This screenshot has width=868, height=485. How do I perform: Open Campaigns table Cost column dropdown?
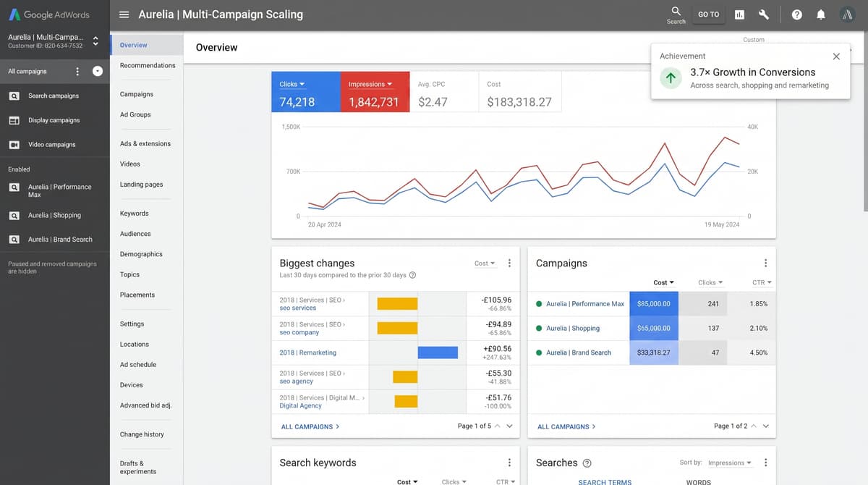tap(663, 282)
